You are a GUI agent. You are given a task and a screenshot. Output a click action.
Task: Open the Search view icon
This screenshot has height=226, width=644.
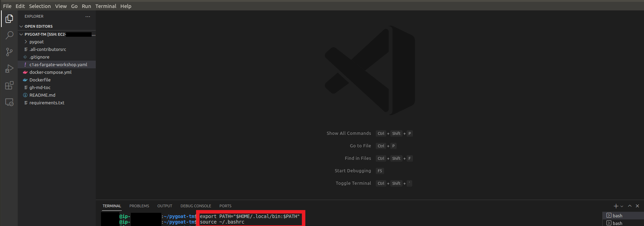click(x=9, y=35)
